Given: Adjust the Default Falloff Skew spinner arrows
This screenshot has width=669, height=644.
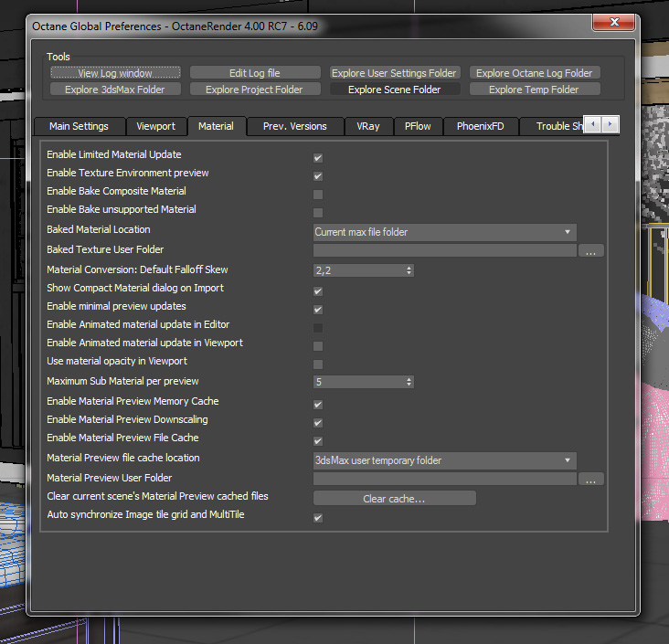Looking at the screenshot, I should pyautogui.click(x=409, y=270).
